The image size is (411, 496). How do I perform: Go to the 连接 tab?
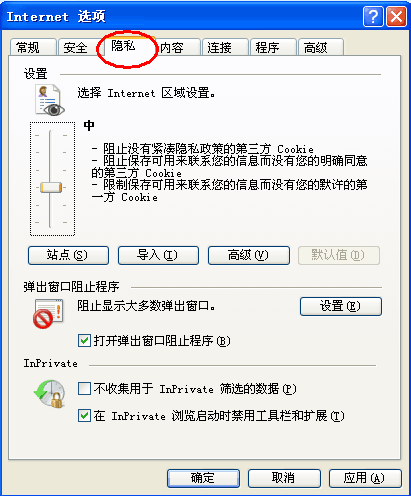pos(226,47)
